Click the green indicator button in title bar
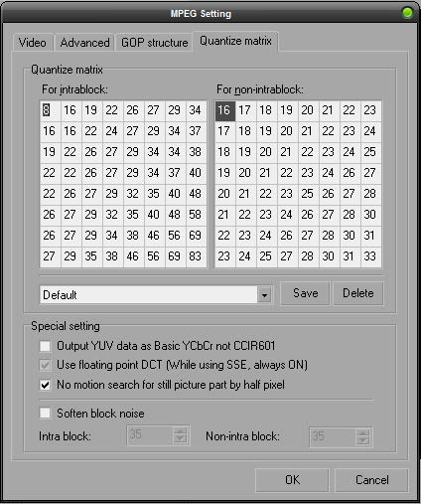This screenshot has height=504, width=421. pos(407,13)
